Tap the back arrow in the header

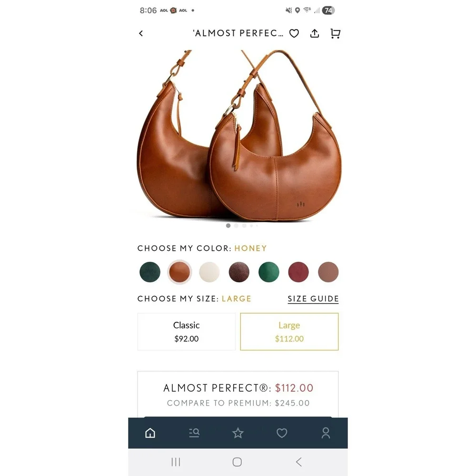141,33
